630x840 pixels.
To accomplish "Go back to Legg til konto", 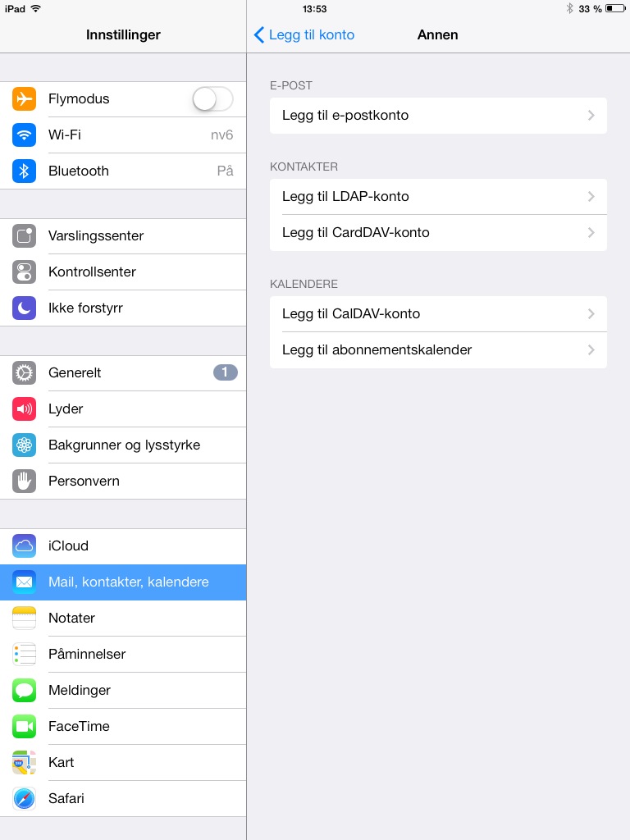I will pyautogui.click(x=304, y=34).
